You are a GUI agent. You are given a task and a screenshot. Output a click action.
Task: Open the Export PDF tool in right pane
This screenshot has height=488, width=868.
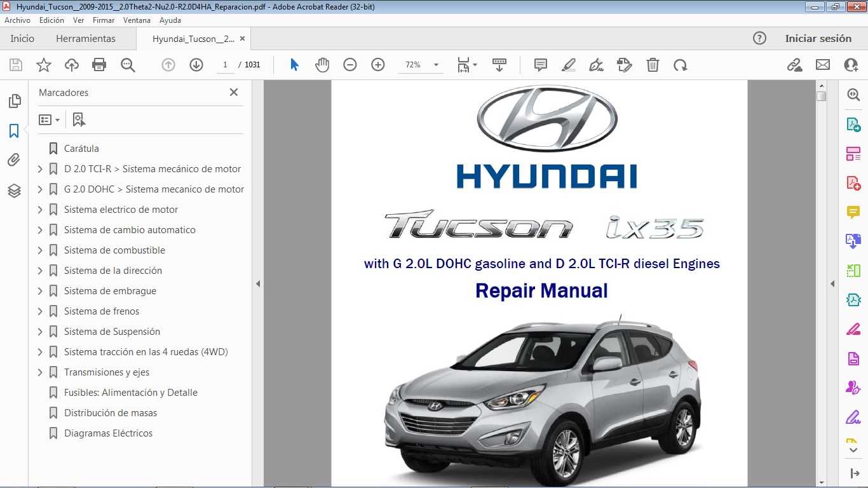(x=853, y=125)
